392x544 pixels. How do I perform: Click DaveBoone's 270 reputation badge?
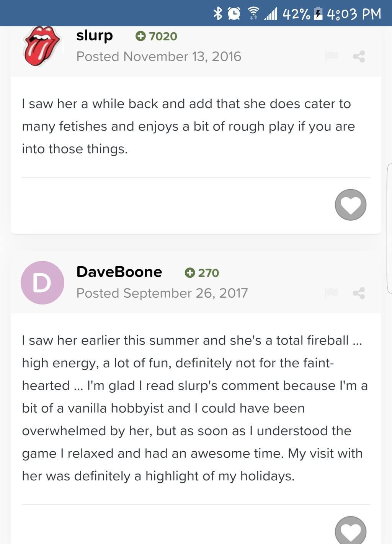tap(202, 273)
